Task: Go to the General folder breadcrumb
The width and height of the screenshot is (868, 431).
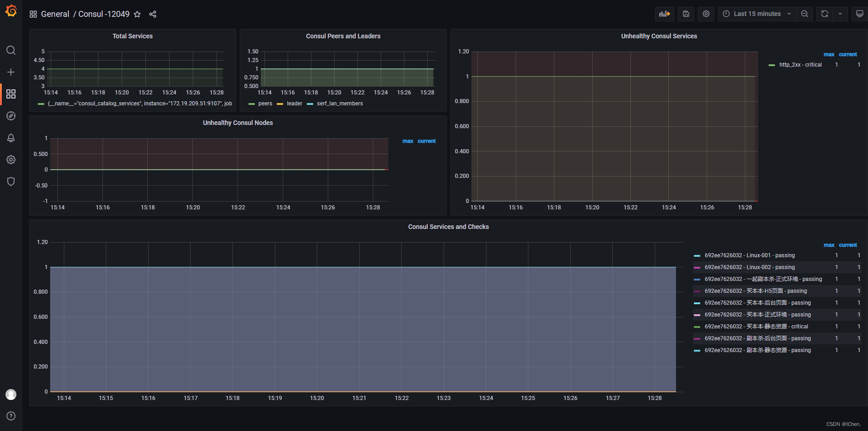Action: [x=55, y=14]
